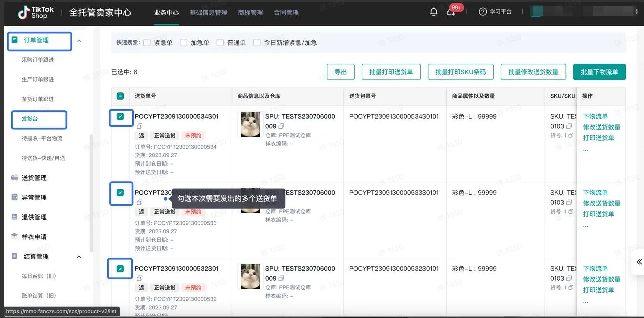Viewport: 644px width, 318px height.
Task: Open 生产订单跟进 in the sidebar
Action: point(38,79)
